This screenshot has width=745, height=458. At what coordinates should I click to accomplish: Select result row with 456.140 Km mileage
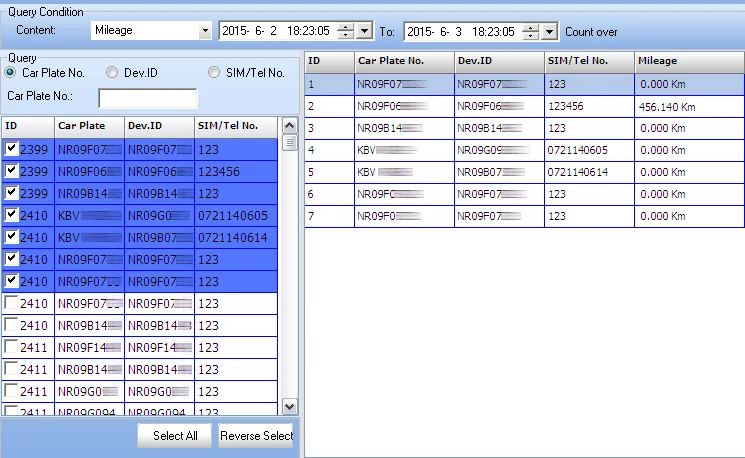click(x=524, y=105)
